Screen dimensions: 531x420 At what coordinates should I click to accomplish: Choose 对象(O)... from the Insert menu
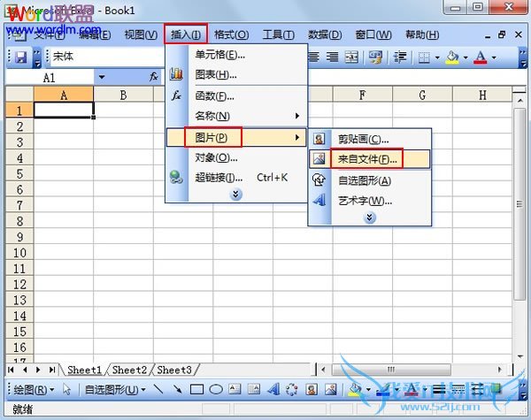(x=236, y=157)
